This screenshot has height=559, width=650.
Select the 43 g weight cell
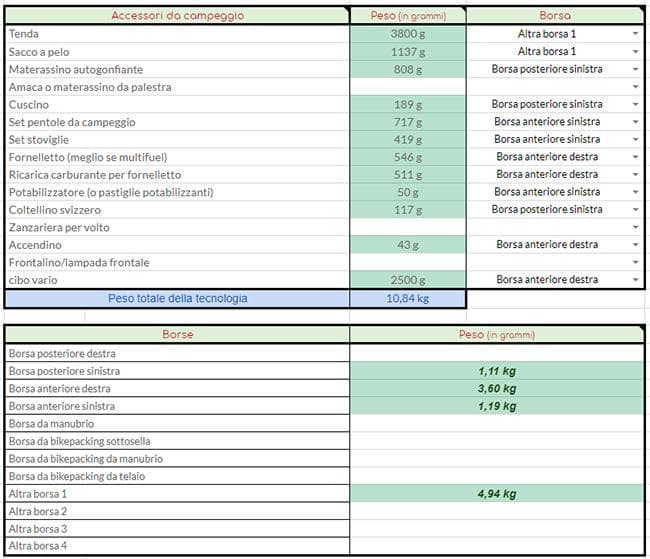coord(408,245)
